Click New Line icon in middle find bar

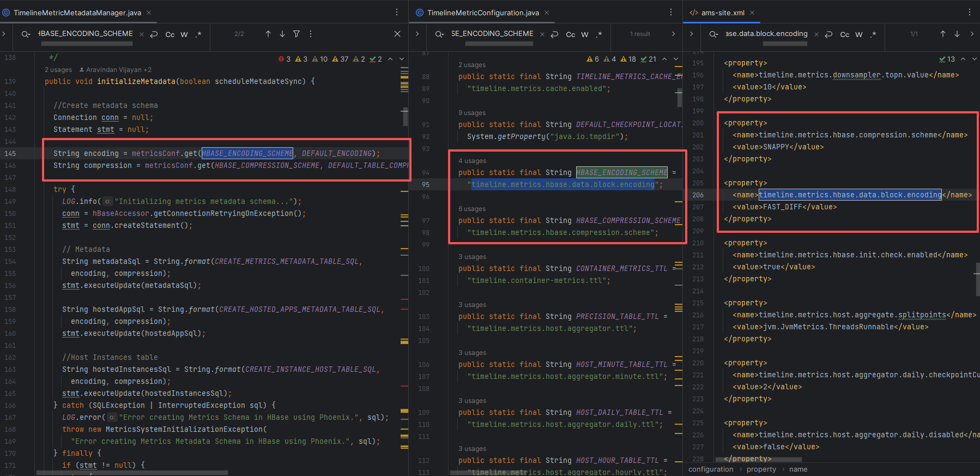click(555, 34)
